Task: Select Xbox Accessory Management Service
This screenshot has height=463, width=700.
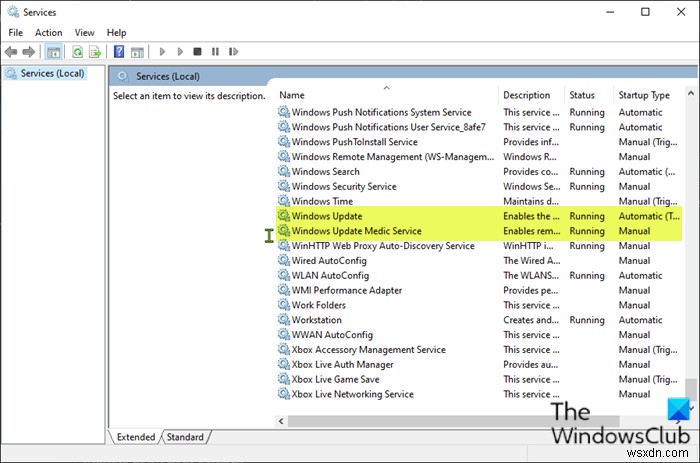Action: point(369,350)
